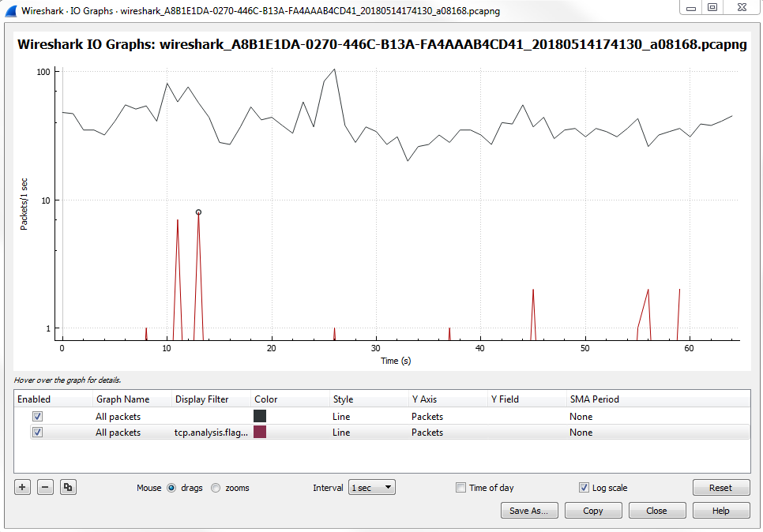The image size is (763, 532).
Task: Open the Interval 1 sec dropdown
Action: pos(372,487)
